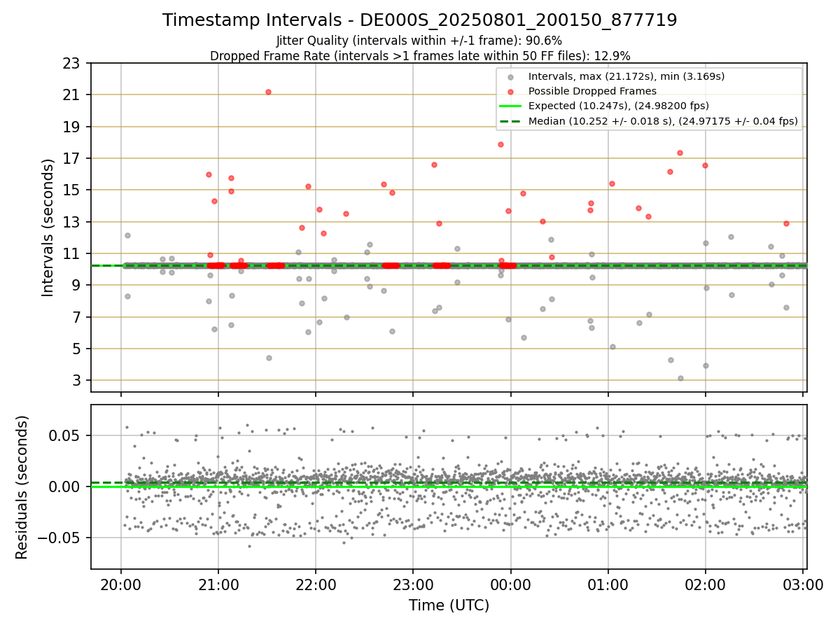Select the "Dropped Frame Rate" 12.9% subtitle line
Viewport: 840px width, 630px height.
pyautogui.click(x=419, y=55)
